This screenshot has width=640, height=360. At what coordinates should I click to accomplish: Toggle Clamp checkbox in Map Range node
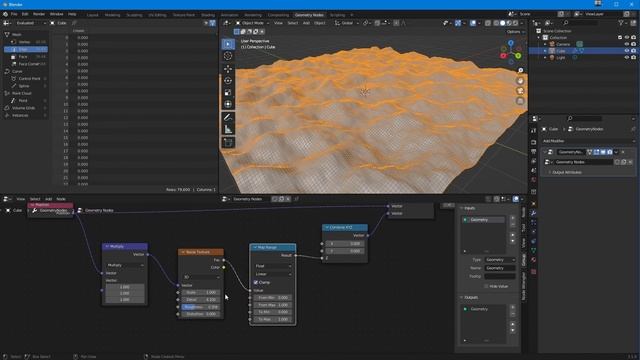[x=256, y=282]
